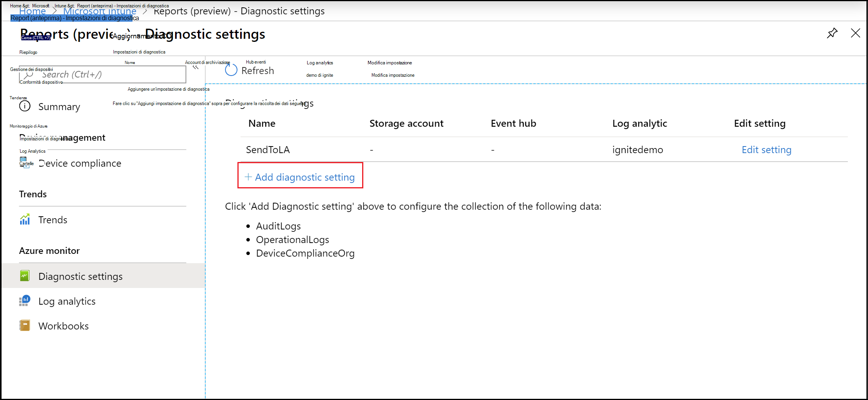The height and width of the screenshot is (400, 868).
Task: Close the Diagnostic settings blade
Action: 855,33
